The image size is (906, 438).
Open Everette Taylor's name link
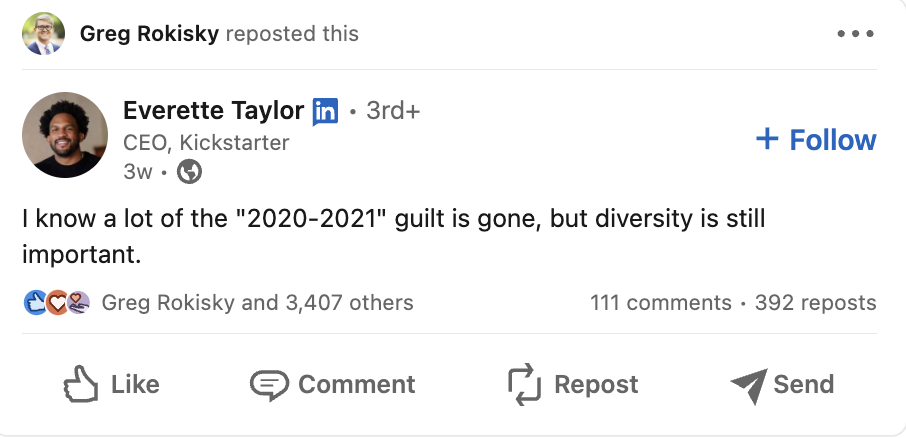coord(213,111)
